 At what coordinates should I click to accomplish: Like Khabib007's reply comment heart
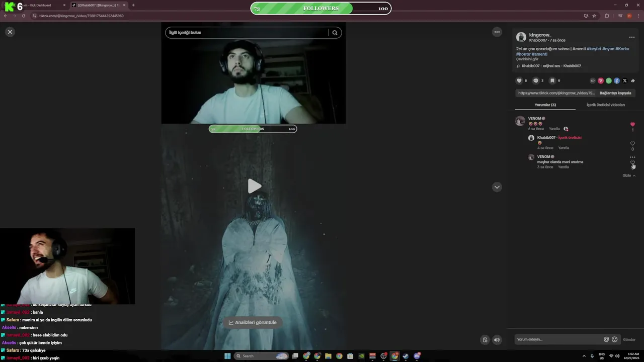pos(632,143)
